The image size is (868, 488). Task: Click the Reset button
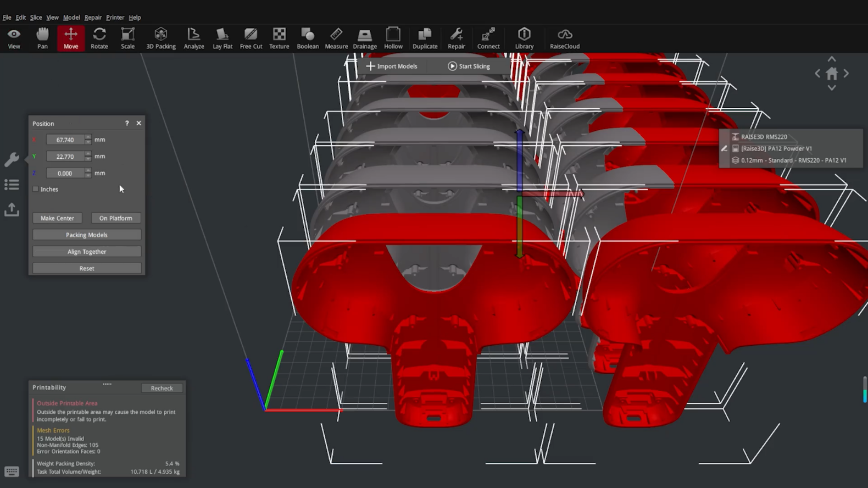click(87, 268)
